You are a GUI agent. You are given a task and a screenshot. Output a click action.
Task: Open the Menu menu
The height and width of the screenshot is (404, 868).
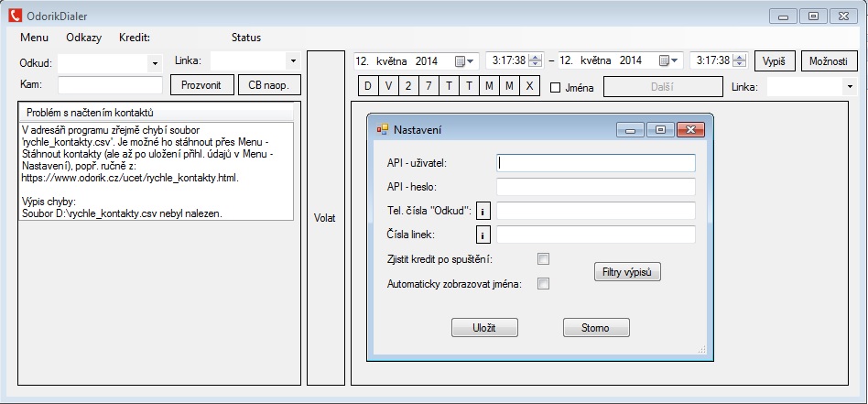coord(34,38)
